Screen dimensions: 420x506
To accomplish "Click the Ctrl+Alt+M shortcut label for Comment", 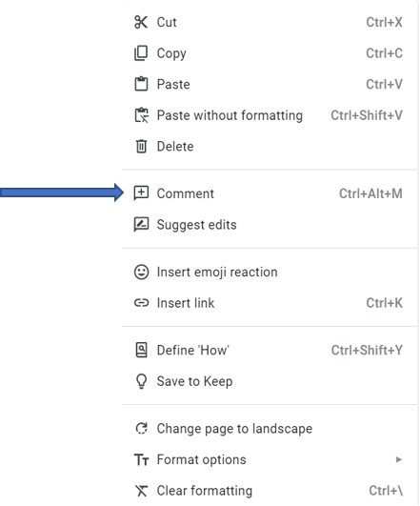I will [x=370, y=193].
